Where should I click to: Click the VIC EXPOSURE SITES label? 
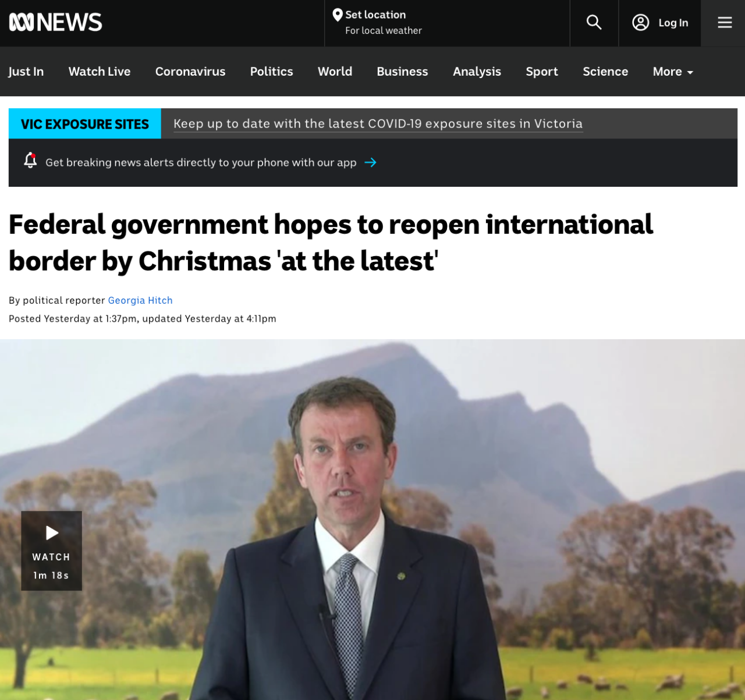point(85,124)
